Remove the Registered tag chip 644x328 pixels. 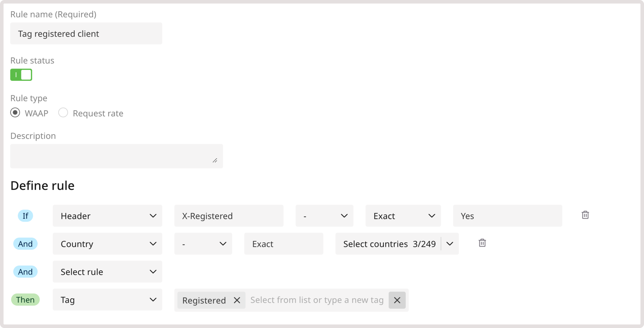237,300
